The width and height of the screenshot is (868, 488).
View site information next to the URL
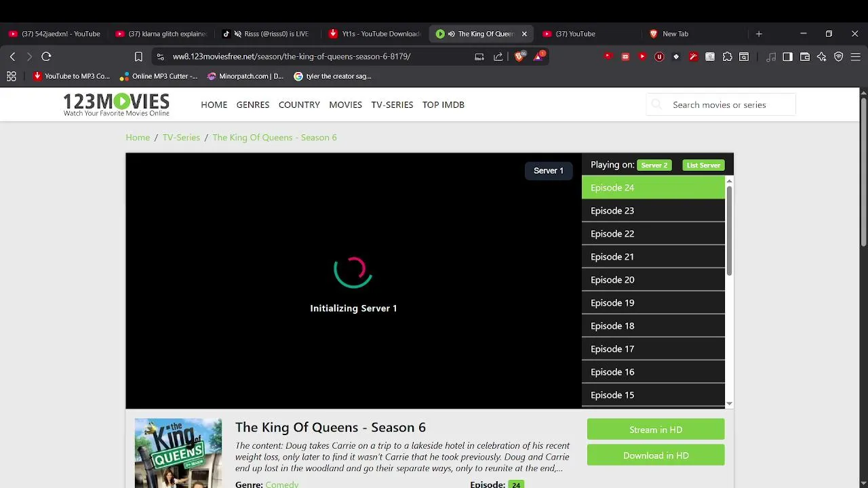160,57
